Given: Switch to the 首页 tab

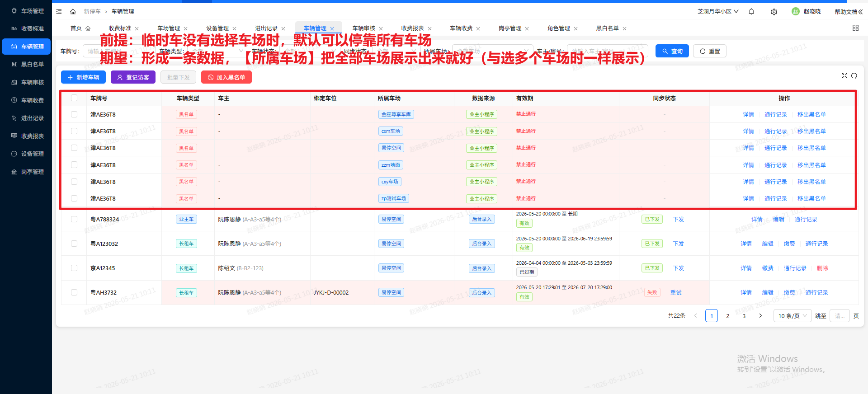Looking at the screenshot, I should tap(80, 28).
